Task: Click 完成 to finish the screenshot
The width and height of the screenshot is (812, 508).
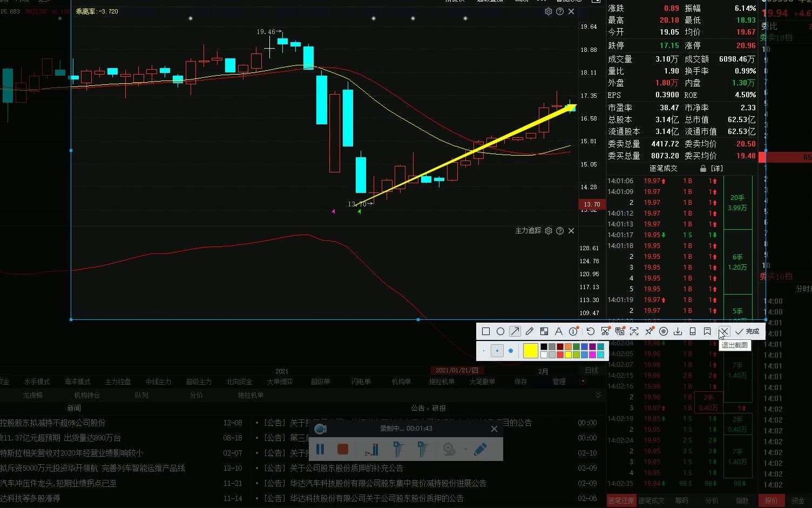Action: click(748, 331)
